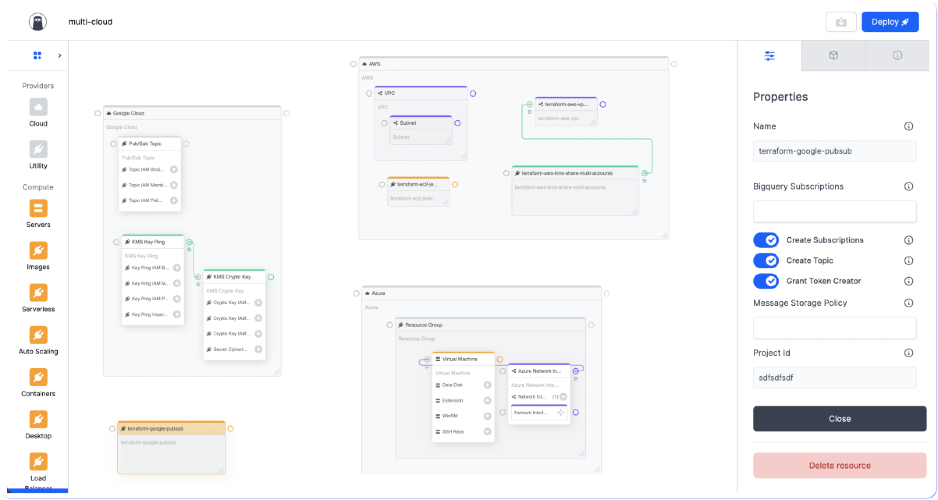Viewport: 938px width, 500px height.
Task: Switch to the properties sliders tab
Action: tap(769, 56)
